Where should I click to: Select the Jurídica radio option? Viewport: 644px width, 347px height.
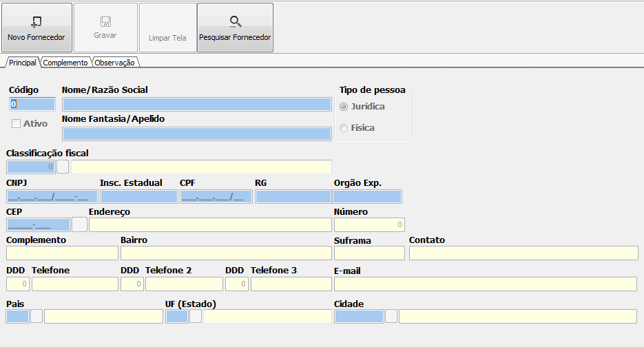pyautogui.click(x=344, y=107)
